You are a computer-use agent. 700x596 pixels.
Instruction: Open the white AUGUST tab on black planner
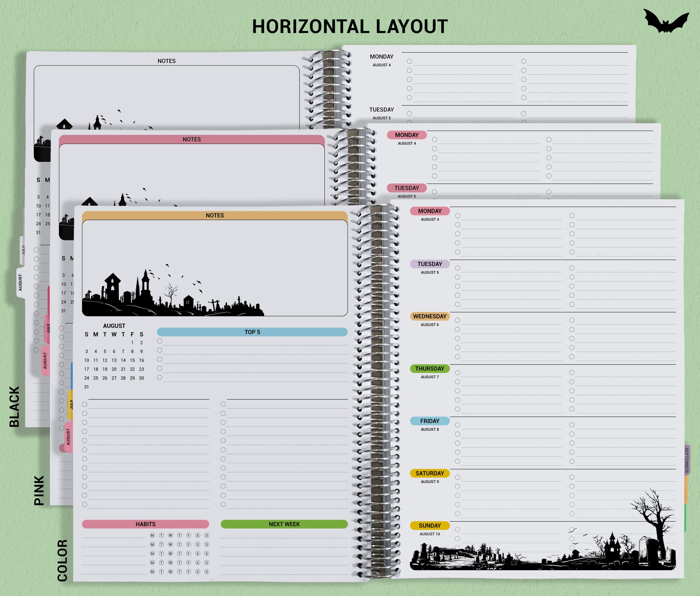21,282
